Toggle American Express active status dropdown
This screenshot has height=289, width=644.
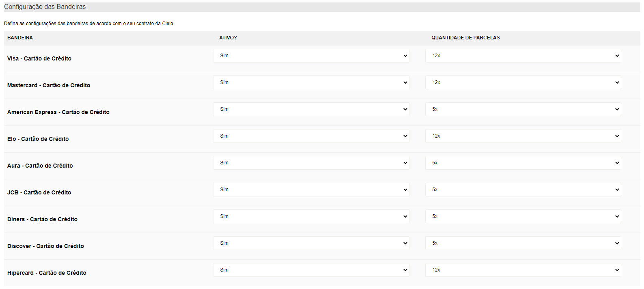311,109
